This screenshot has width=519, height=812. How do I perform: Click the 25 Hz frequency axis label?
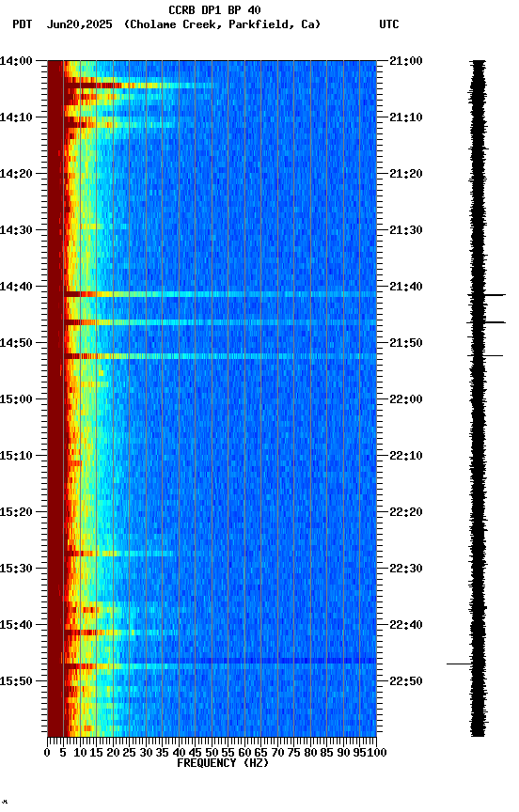(129, 753)
